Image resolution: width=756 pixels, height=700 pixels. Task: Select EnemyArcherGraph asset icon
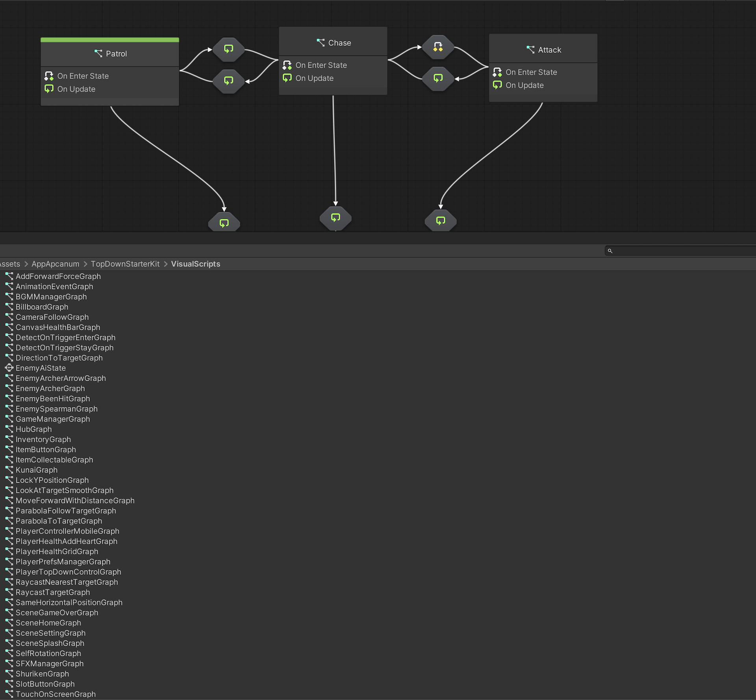click(x=9, y=389)
